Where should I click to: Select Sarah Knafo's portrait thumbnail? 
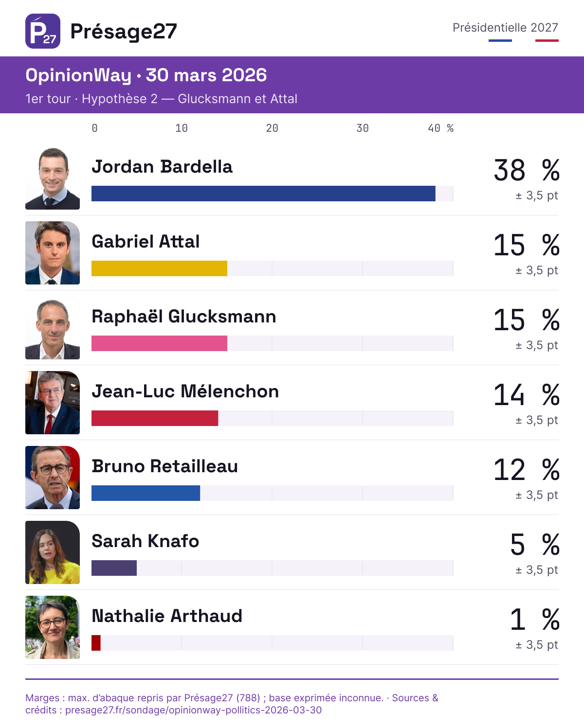coord(53,552)
